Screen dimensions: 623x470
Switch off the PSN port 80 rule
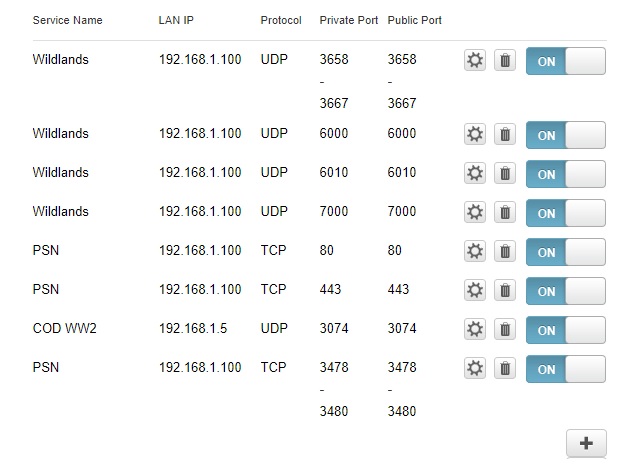tap(565, 252)
